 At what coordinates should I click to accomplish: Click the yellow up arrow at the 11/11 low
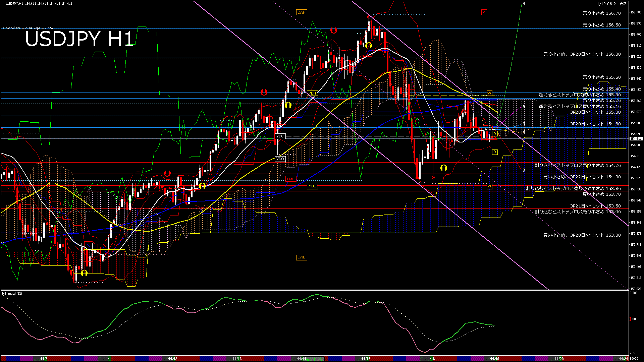pos(84,273)
